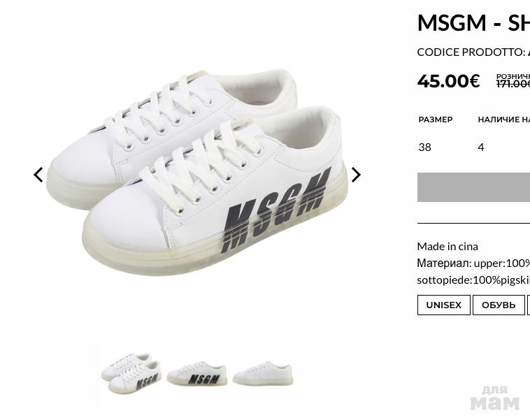Viewport: 530px width, 420px height.
Task: Select the third thumbnail of plain white sneaker
Action: [x=263, y=374]
